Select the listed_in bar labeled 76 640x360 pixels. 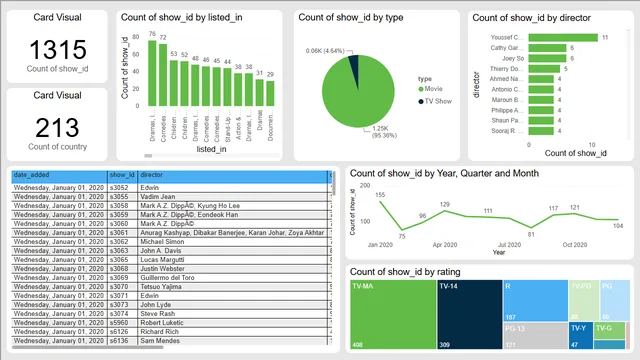pos(152,73)
